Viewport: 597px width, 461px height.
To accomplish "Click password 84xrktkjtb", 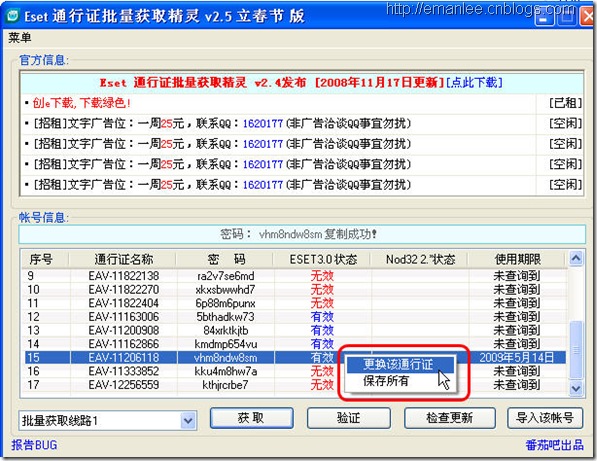I will (225, 330).
